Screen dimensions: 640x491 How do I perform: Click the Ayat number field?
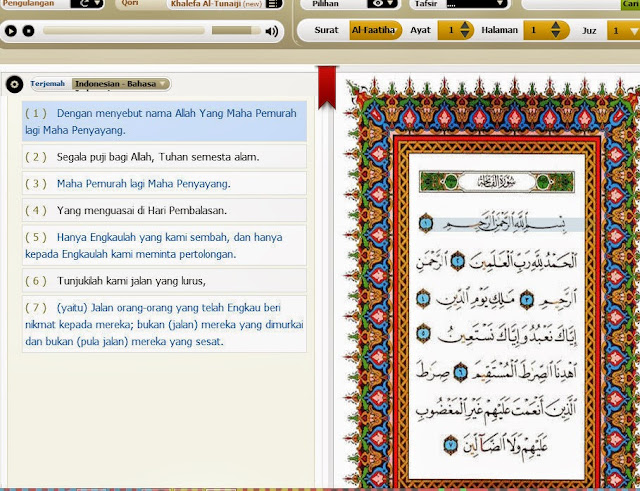(x=451, y=30)
